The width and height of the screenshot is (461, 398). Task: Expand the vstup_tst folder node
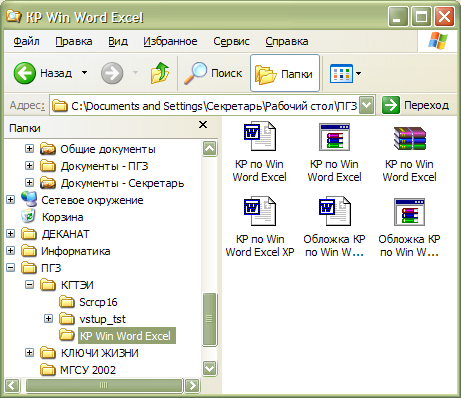(48, 319)
